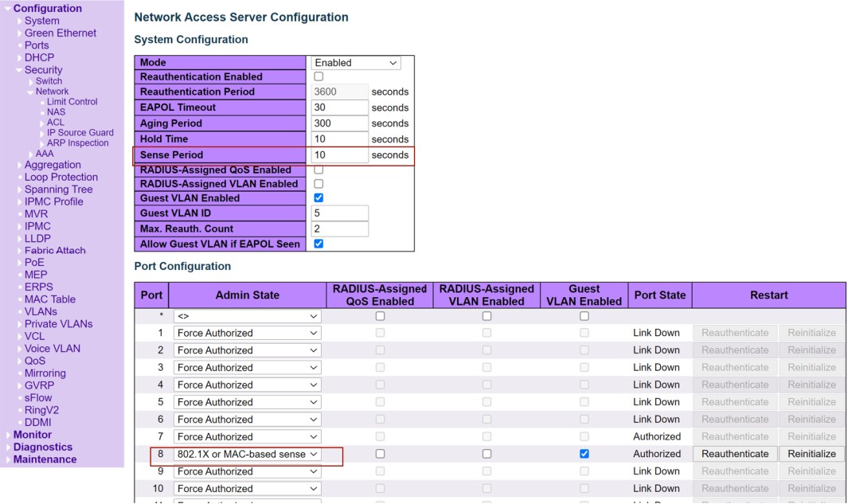
Task: Click the Guest VLAN ID input field
Action: coord(339,213)
